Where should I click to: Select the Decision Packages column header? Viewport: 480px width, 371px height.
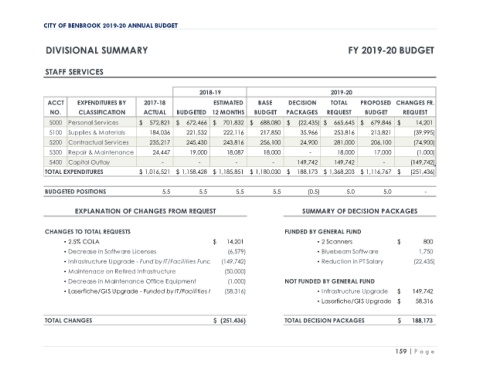(x=302, y=107)
